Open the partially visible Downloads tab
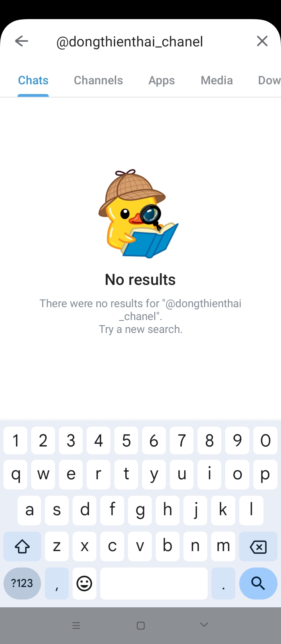281x644 pixels. [269, 80]
